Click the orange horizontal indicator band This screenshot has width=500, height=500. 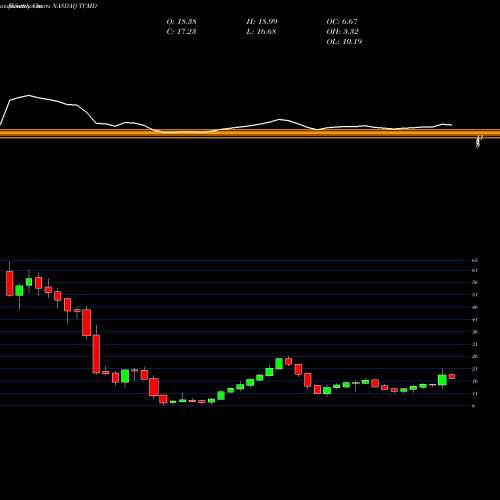(x=250, y=133)
